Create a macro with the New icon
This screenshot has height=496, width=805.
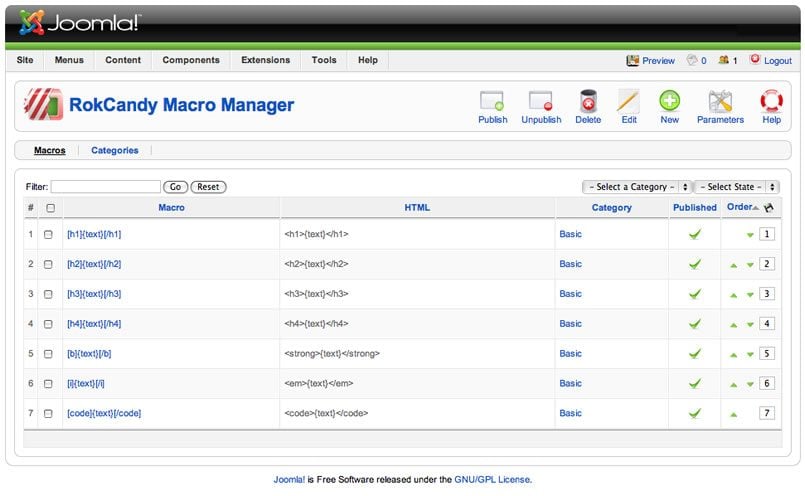669,102
